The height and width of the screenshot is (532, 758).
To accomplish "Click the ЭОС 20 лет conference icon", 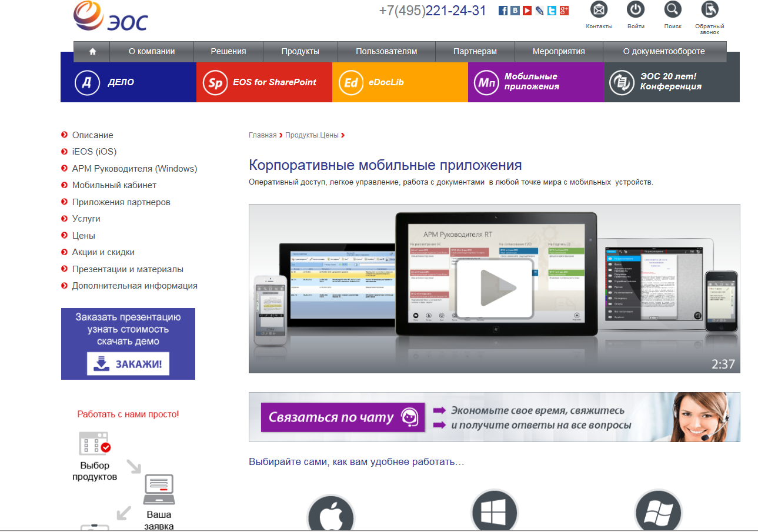I will pos(622,82).
